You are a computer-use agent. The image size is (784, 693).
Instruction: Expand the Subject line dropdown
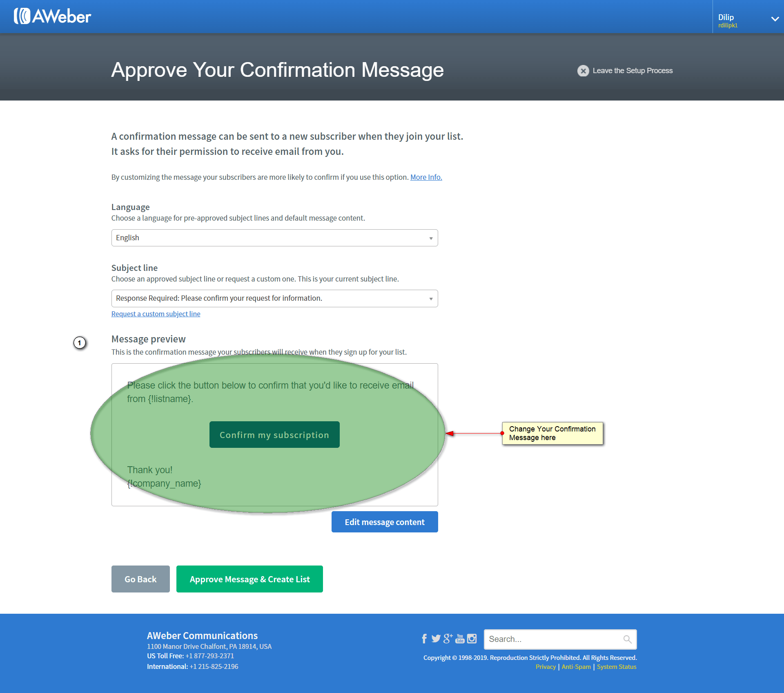(274, 299)
